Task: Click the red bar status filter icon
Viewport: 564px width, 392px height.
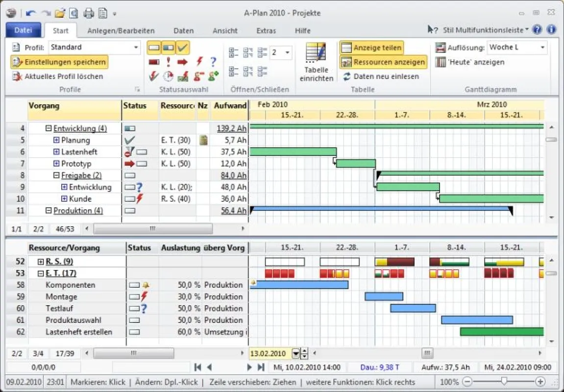Action: [154, 62]
